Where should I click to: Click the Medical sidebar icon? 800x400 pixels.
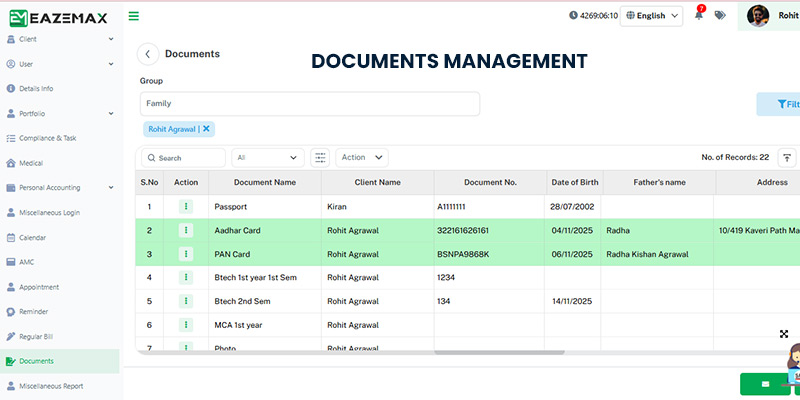[x=11, y=163]
